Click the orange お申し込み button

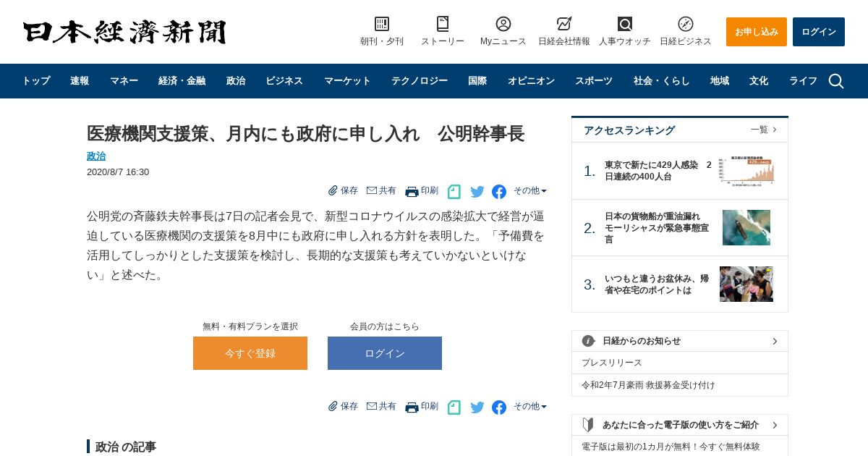pos(757,32)
